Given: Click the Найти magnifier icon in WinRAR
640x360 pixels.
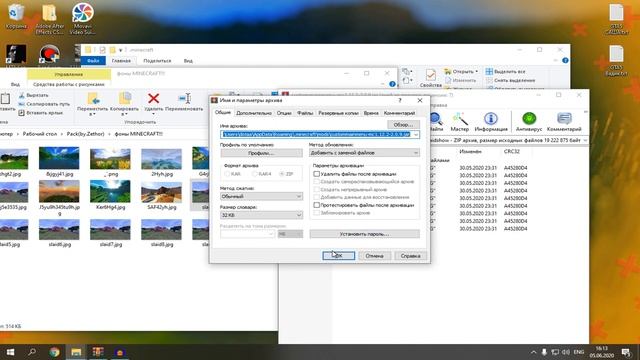Looking at the screenshot, I should point(436,119).
